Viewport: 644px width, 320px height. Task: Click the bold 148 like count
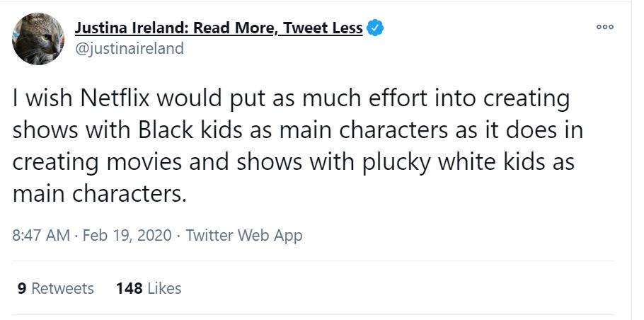[x=129, y=288]
